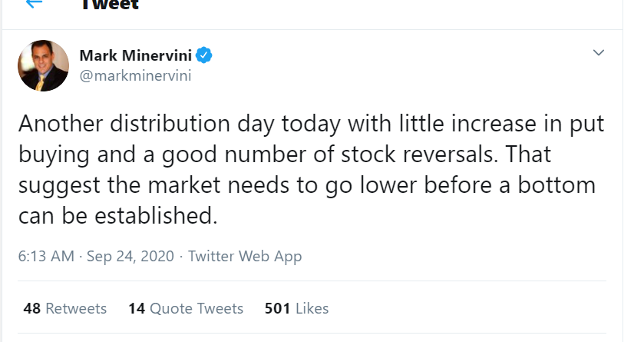
Task: Open Mark Minervini's profile picture
Action: tap(44, 65)
